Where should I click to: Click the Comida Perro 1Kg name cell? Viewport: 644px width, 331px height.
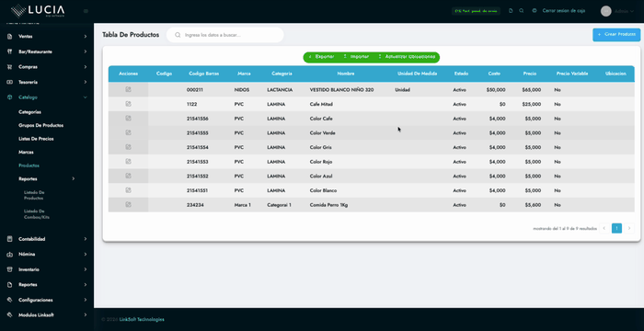point(328,204)
